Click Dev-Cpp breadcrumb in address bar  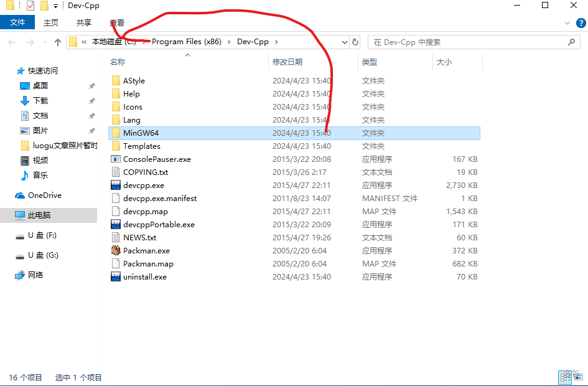coord(253,41)
